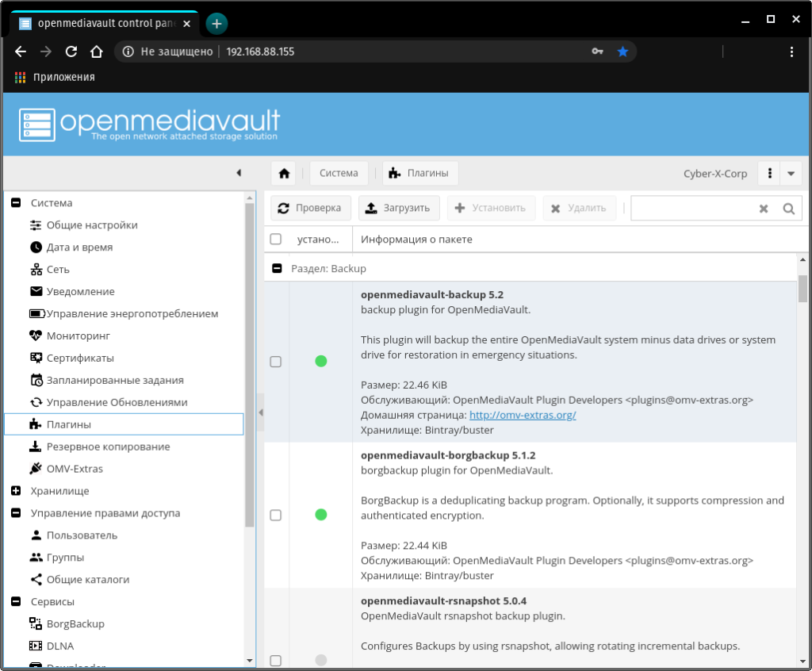Select OMV-Extras in the sidebar menu
812x671 pixels.
[x=75, y=469]
